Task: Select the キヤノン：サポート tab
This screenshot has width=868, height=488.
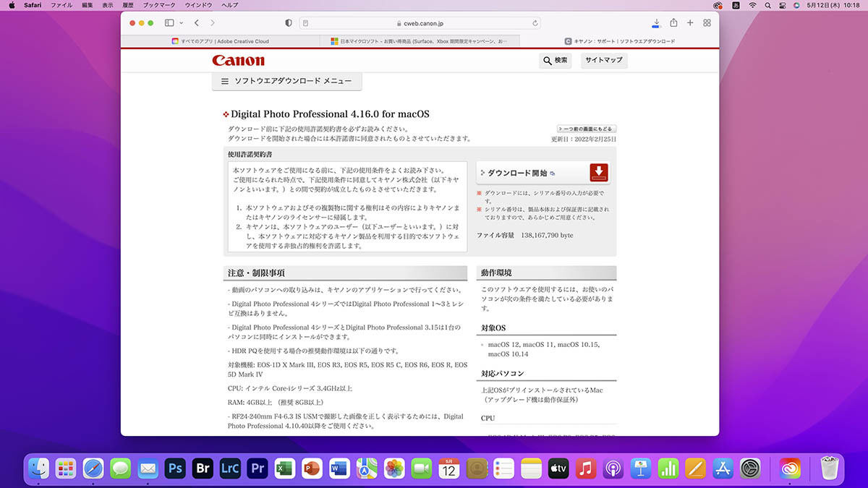Action: click(x=619, y=41)
